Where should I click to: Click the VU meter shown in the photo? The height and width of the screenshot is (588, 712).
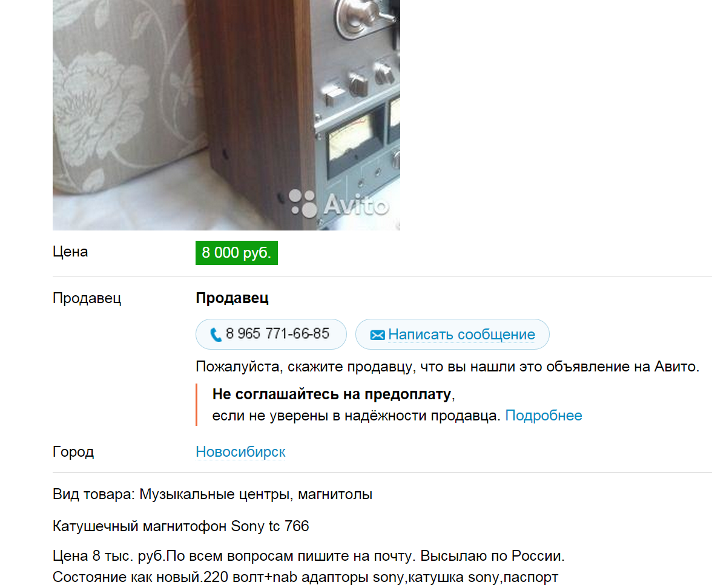(x=351, y=140)
